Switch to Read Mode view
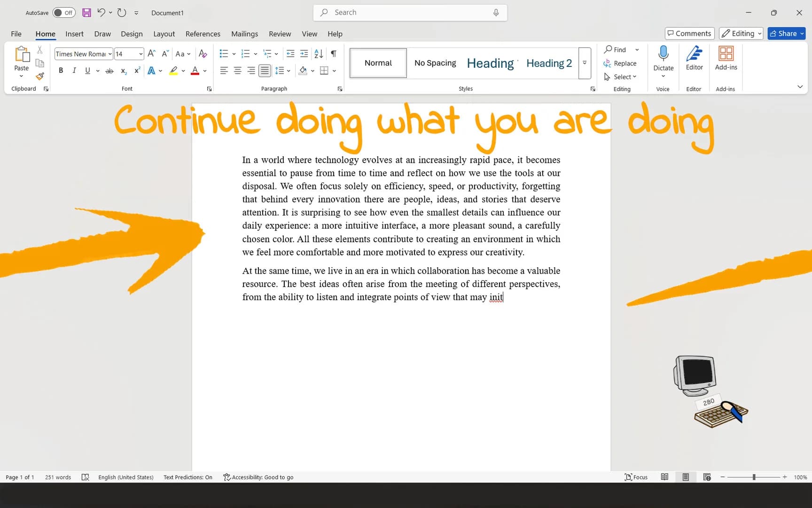This screenshot has width=812, height=508. (664, 477)
